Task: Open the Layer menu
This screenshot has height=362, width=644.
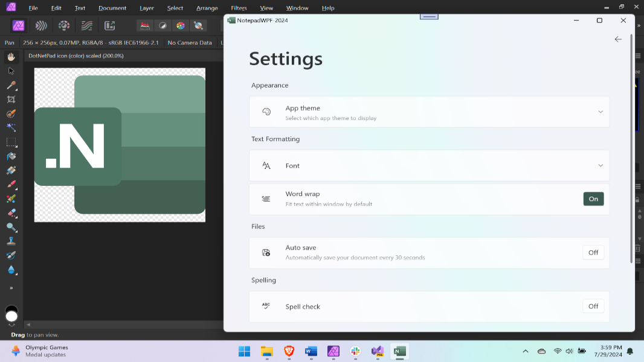Action: [x=146, y=8]
